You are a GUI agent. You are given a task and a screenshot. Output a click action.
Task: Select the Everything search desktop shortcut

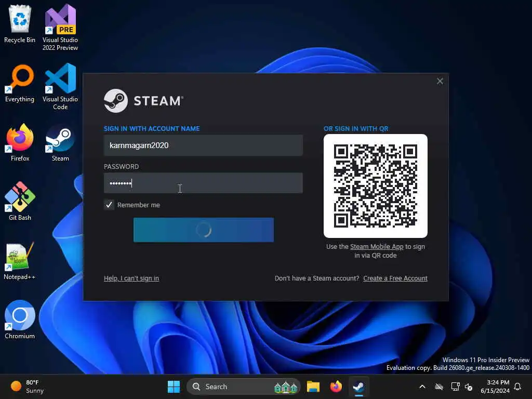[20, 84]
